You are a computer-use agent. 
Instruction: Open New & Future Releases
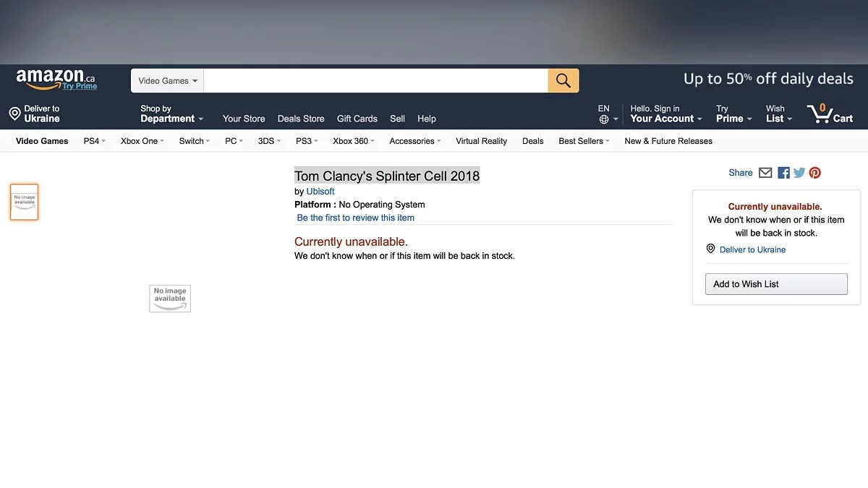point(668,141)
